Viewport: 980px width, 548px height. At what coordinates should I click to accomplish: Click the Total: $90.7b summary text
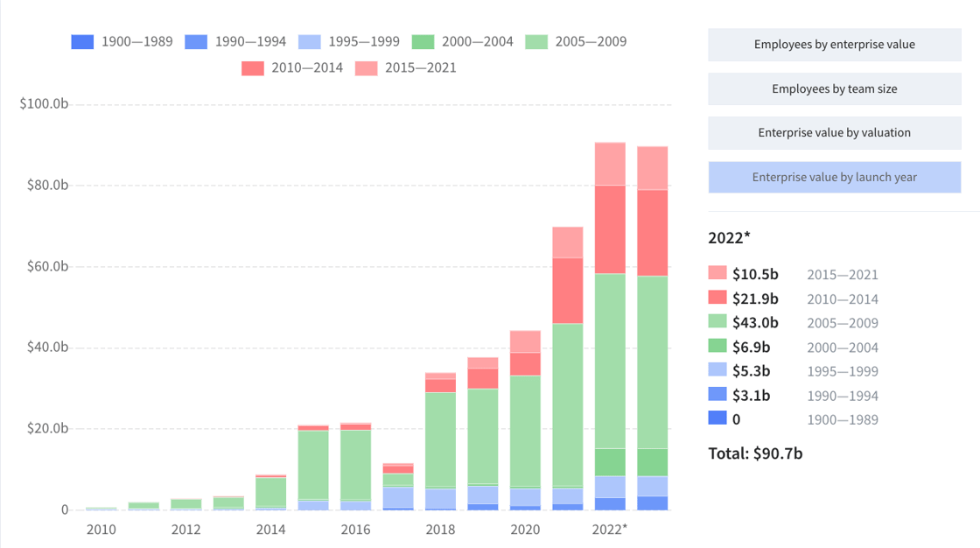point(755,453)
